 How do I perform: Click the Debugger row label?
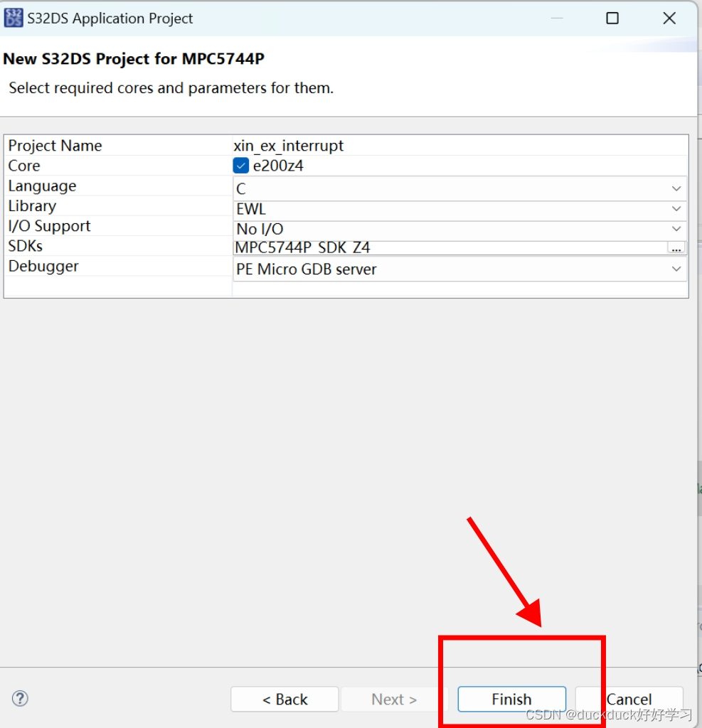pyautogui.click(x=43, y=267)
